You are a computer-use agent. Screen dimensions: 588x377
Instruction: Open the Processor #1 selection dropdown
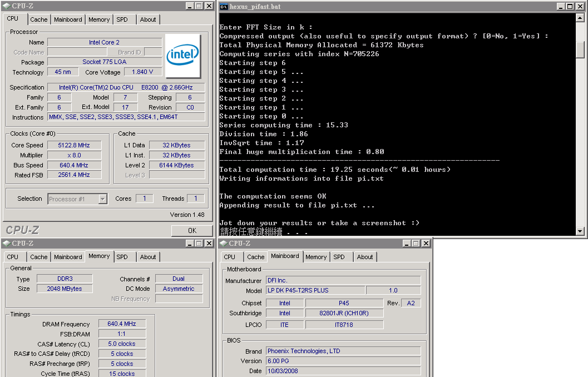point(102,199)
